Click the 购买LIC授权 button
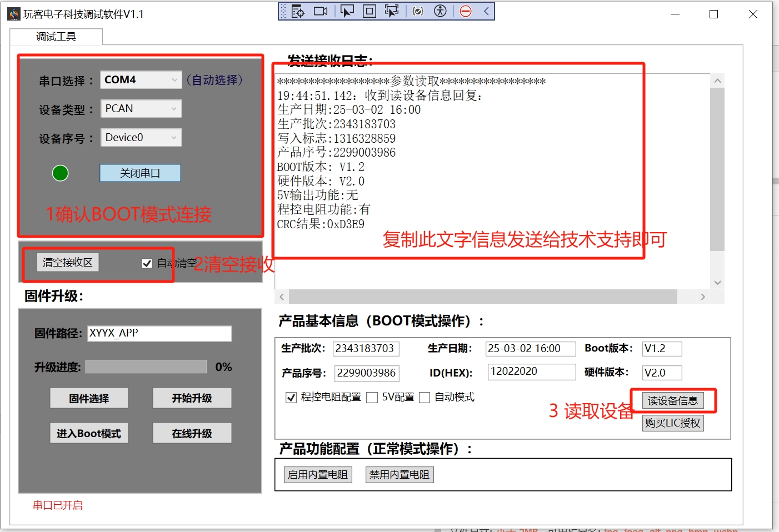Screen dimensions: 779x532 673,423
